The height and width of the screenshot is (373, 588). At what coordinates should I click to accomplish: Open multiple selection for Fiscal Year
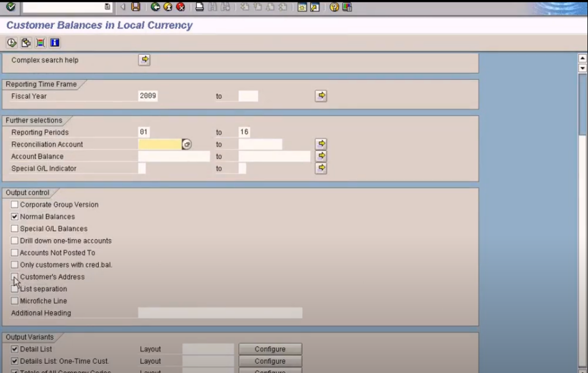(321, 95)
